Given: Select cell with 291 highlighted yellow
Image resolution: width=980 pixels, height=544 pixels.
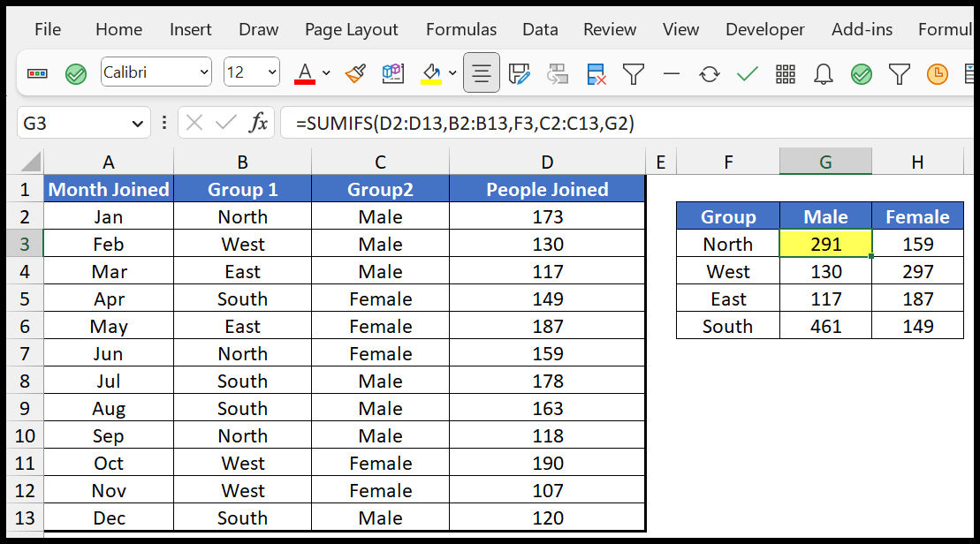Looking at the screenshot, I should 825,244.
